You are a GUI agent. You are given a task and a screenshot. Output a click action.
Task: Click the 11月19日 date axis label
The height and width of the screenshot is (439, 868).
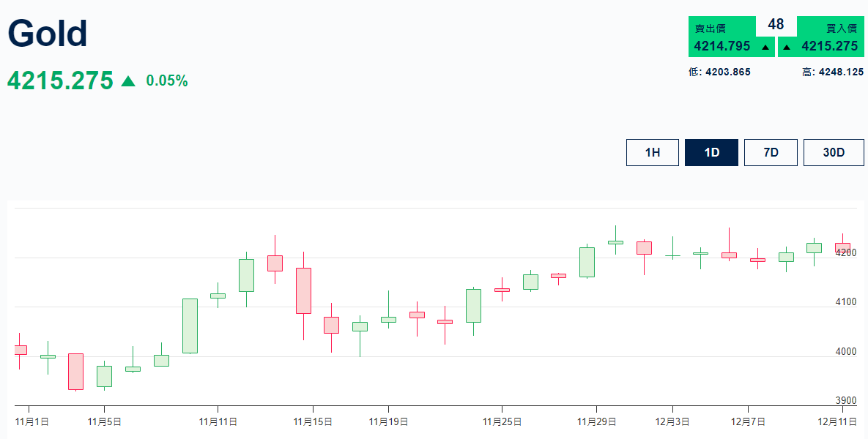click(x=388, y=421)
